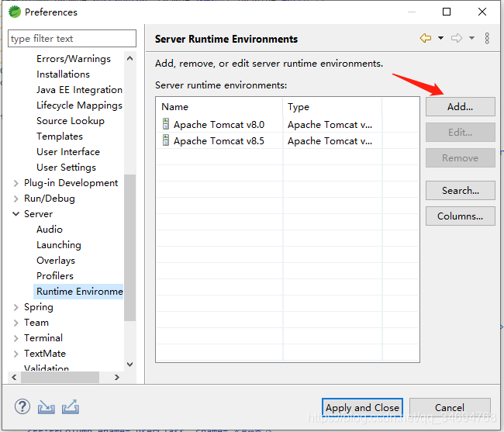Click the Help question mark icon

pos(22,407)
